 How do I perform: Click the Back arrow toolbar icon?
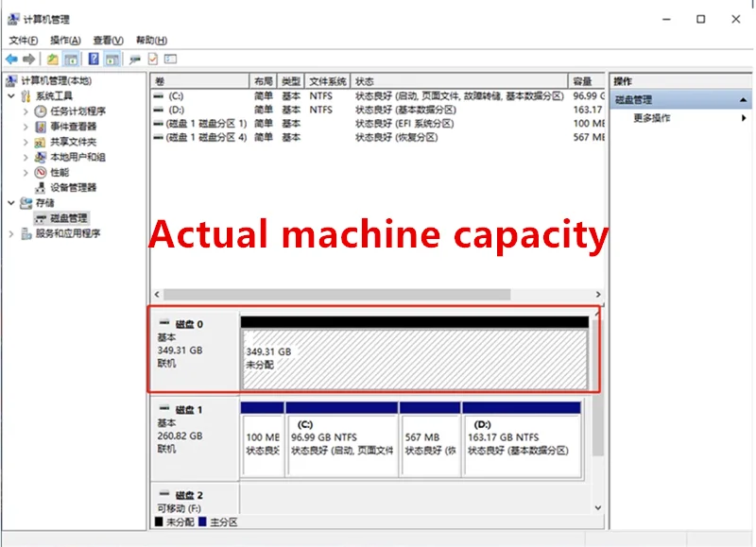[x=11, y=59]
